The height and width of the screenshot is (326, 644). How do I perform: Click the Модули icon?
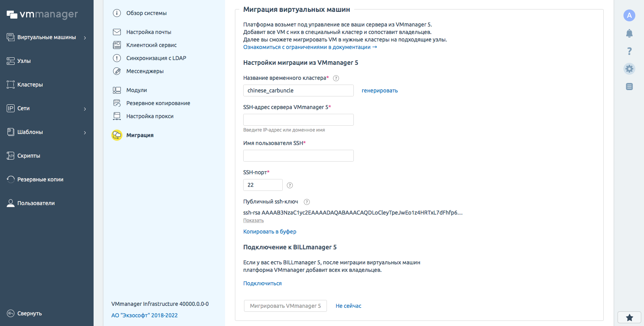117,90
